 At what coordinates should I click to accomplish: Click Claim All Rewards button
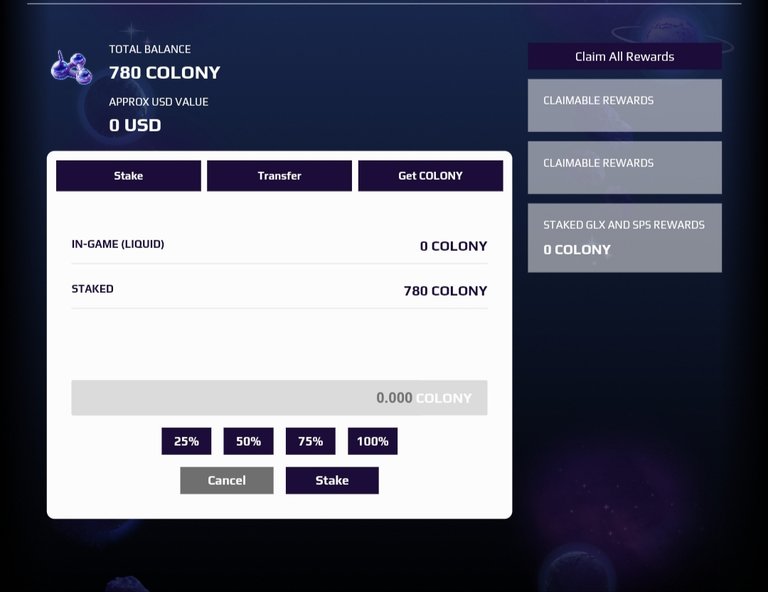[x=624, y=56]
